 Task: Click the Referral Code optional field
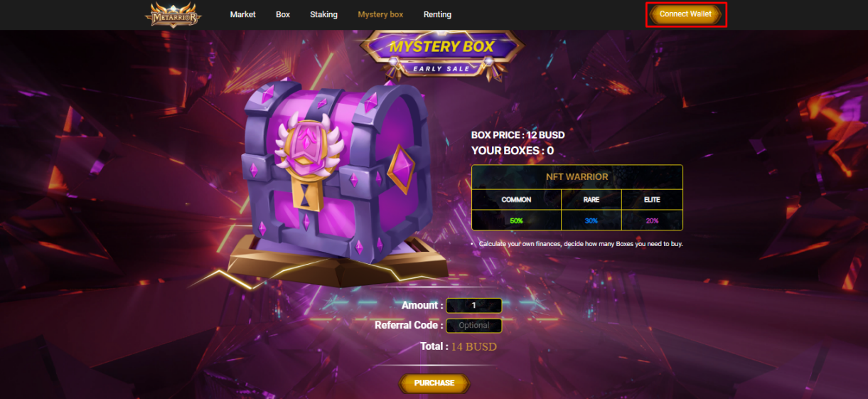pyautogui.click(x=474, y=326)
